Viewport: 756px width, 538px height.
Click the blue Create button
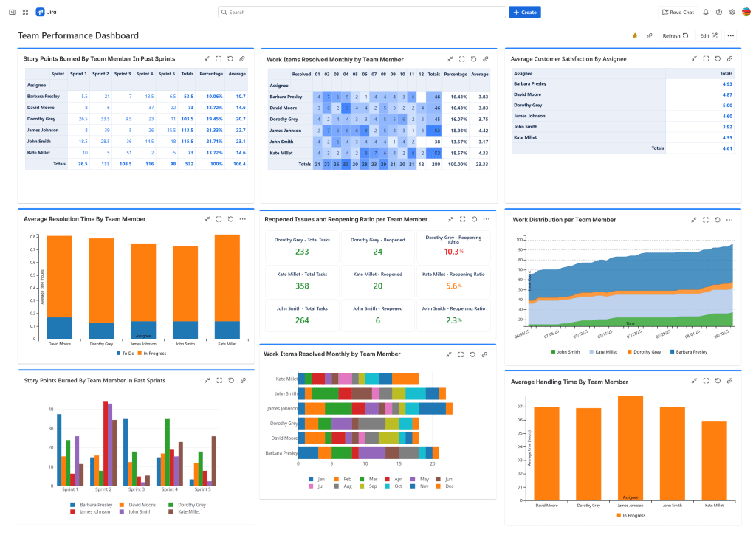[x=524, y=13]
